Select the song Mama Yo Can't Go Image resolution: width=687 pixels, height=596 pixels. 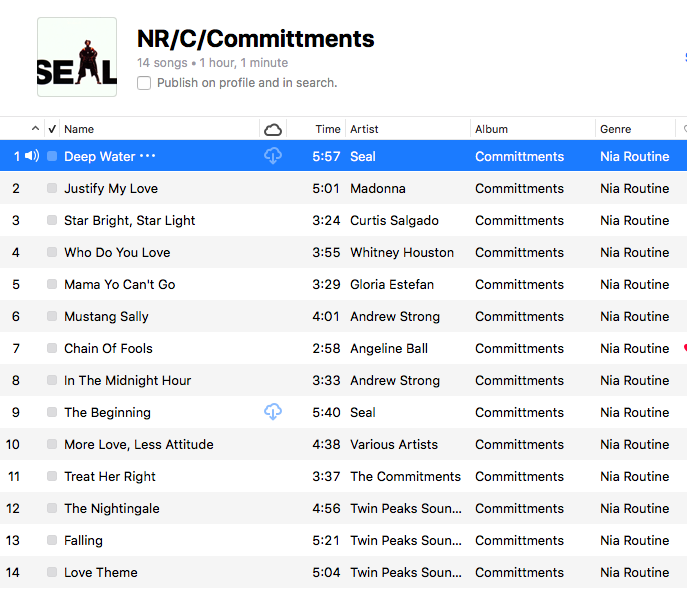point(120,284)
